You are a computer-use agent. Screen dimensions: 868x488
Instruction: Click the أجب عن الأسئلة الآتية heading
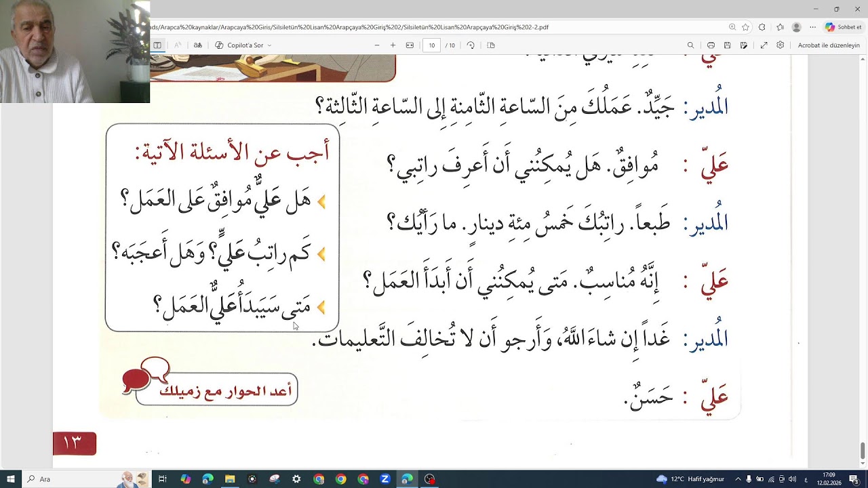point(232,152)
